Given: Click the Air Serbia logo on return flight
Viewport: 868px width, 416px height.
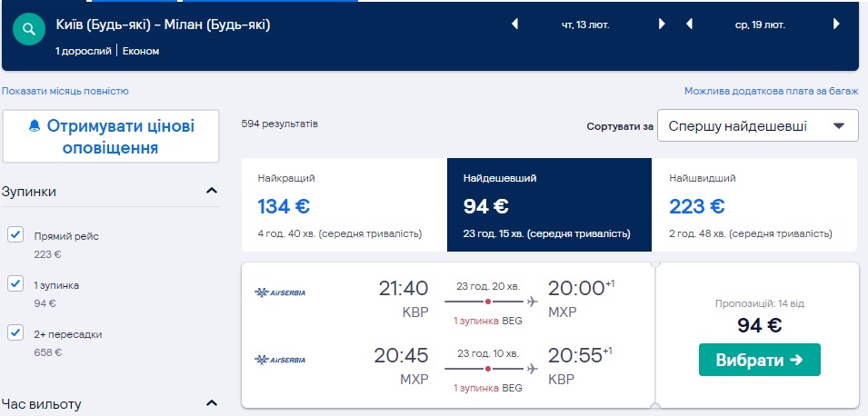Looking at the screenshot, I should (x=281, y=360).
